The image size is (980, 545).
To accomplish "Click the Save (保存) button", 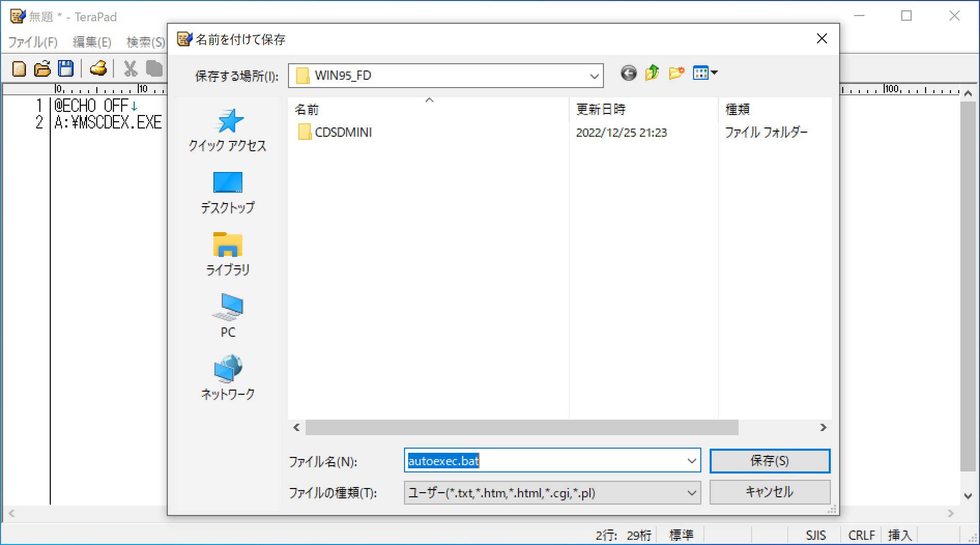I will (x=770, y=461).
